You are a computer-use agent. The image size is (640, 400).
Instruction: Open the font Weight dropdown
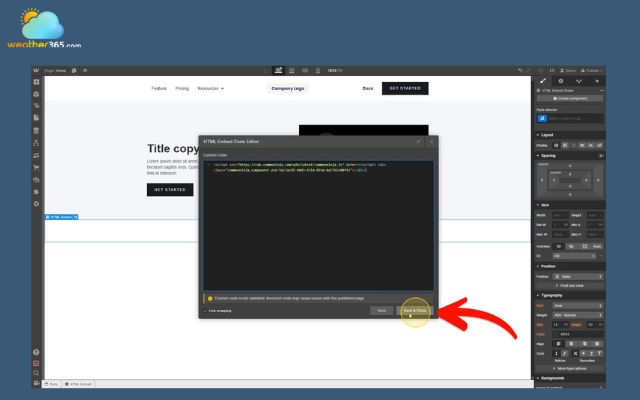tap(578, 315)
